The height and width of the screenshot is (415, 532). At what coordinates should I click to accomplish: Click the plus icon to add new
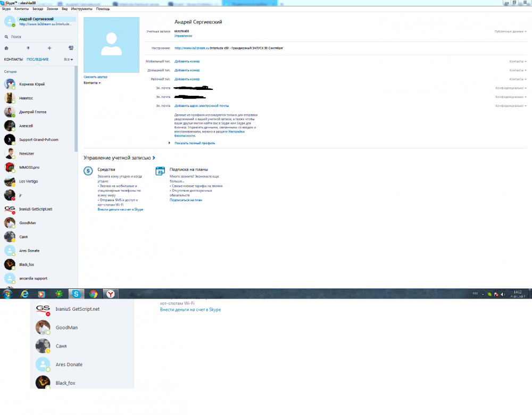pyautogui.click(x=49, y=48)
